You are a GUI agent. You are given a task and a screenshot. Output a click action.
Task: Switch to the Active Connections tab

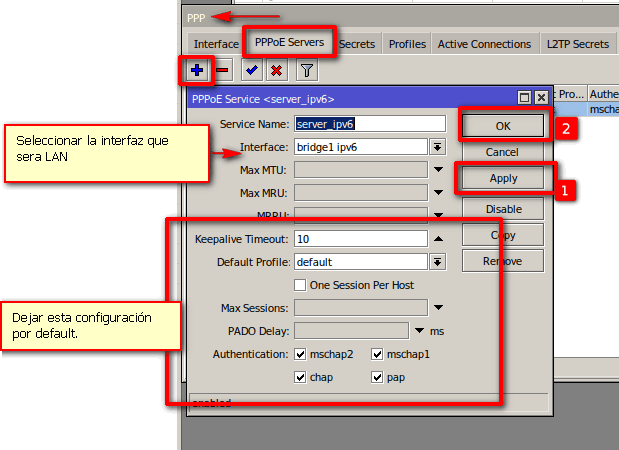(x=484, y=44)
